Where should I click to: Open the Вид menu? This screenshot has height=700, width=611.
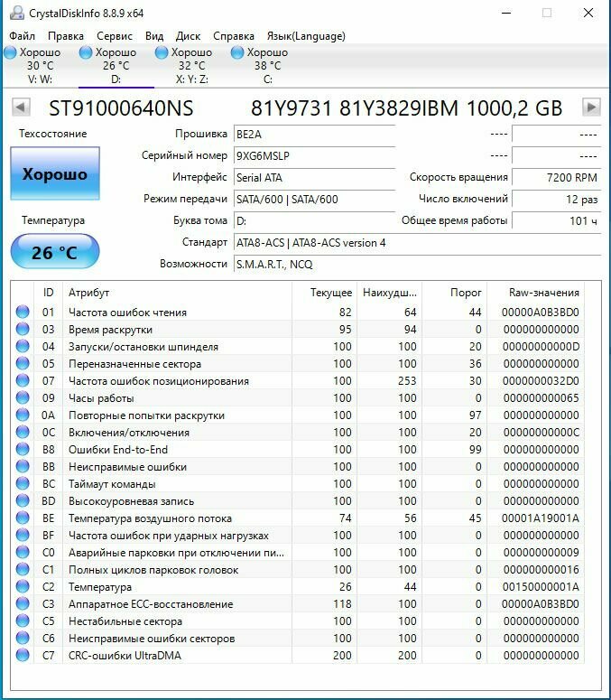154,36
